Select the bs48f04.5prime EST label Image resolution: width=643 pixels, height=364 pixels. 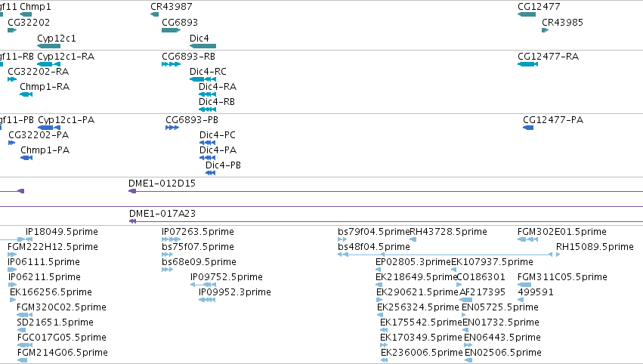(x=374, y=247)
